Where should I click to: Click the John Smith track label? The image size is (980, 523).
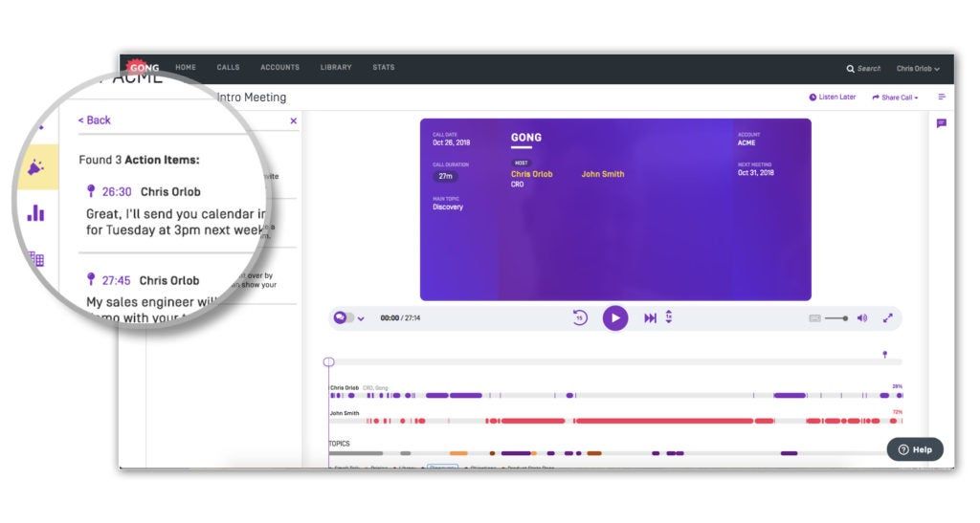(x=345, y=413)
